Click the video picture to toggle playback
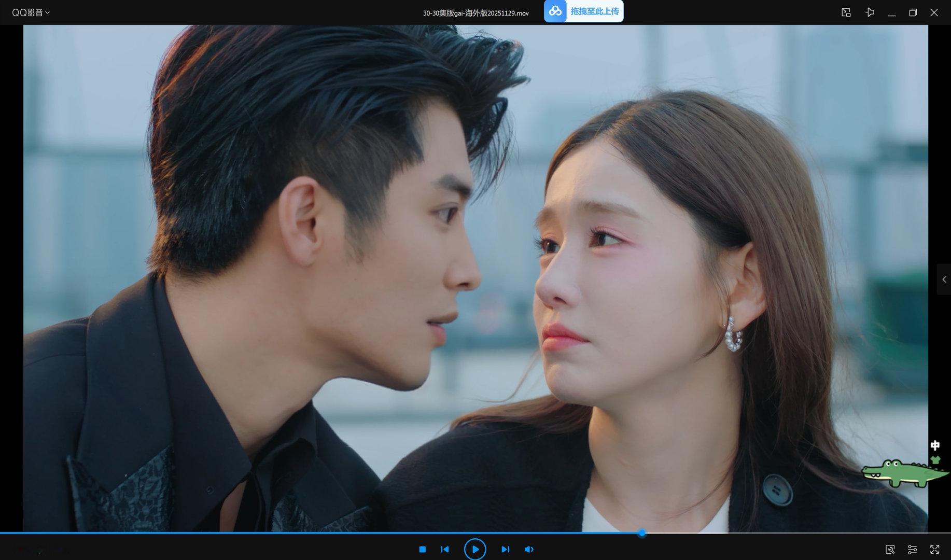951x560 pixels. pos(475,278)
